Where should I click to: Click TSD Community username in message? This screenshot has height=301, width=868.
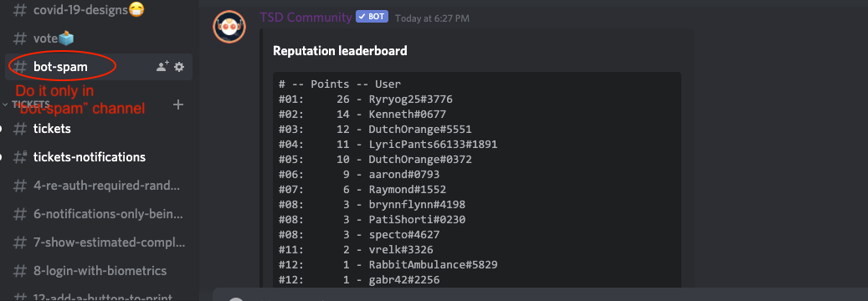[306, 18]
